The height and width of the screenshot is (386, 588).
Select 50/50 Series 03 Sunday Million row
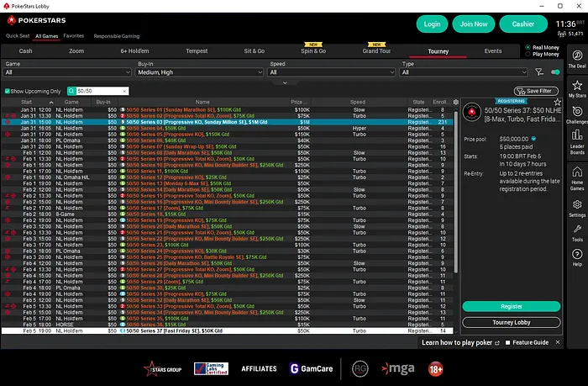tap(227, 122)
